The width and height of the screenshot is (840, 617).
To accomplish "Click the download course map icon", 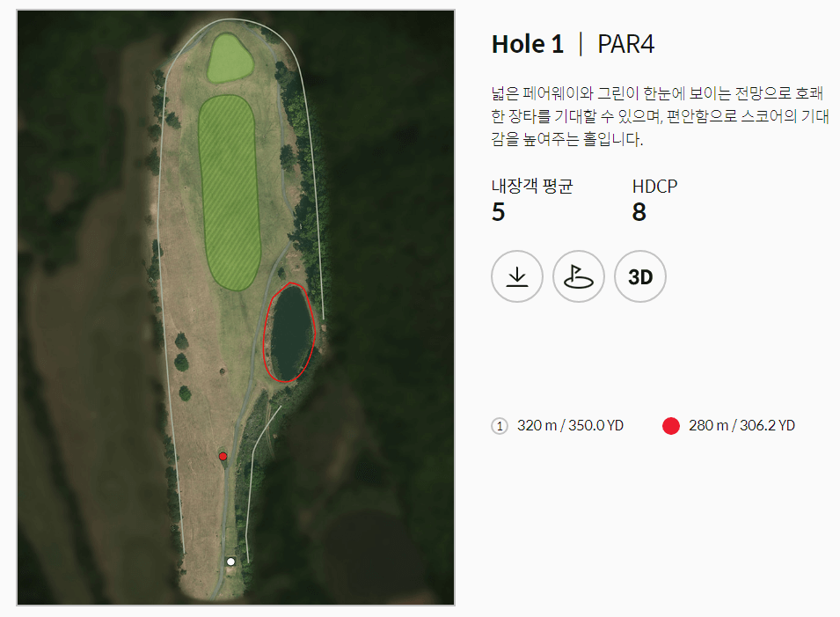I will [x=516, y=275].
